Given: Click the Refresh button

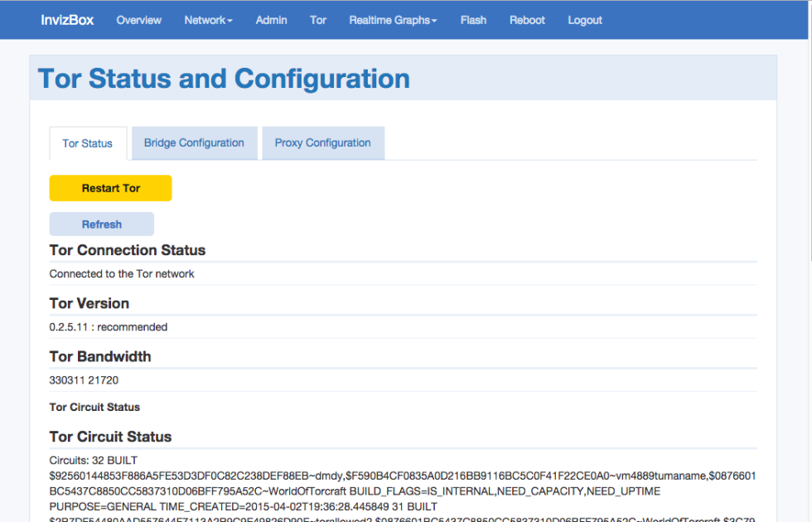Looking at the screenshot, I should [x=101, y=225].
